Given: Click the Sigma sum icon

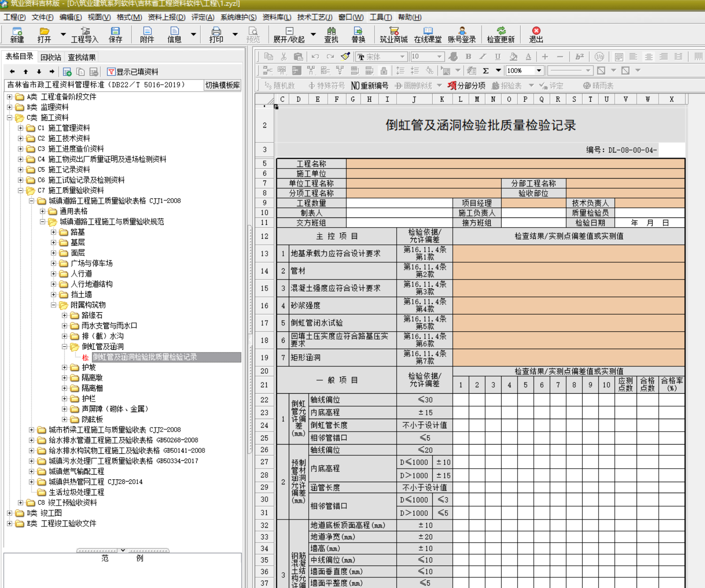Looking at the screenshot, I should click(486, 71).
